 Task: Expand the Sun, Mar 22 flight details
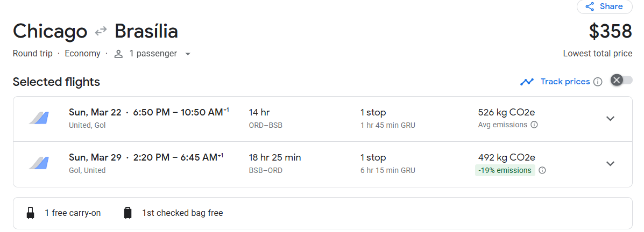pos(610,119)
